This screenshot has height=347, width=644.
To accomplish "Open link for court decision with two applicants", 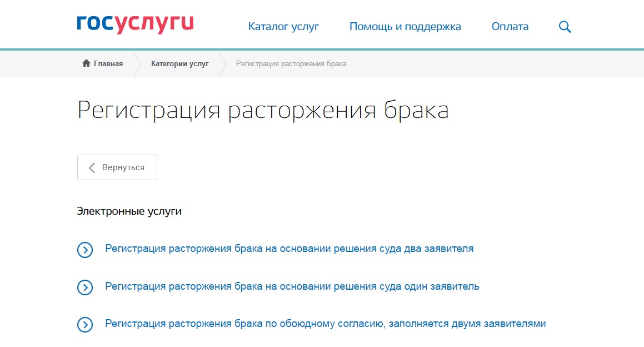I will 289,249.
